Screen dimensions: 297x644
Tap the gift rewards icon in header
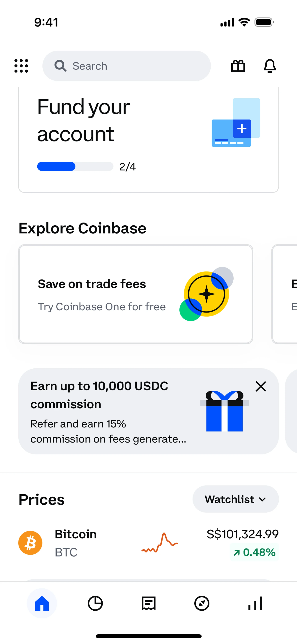(238, 66)
